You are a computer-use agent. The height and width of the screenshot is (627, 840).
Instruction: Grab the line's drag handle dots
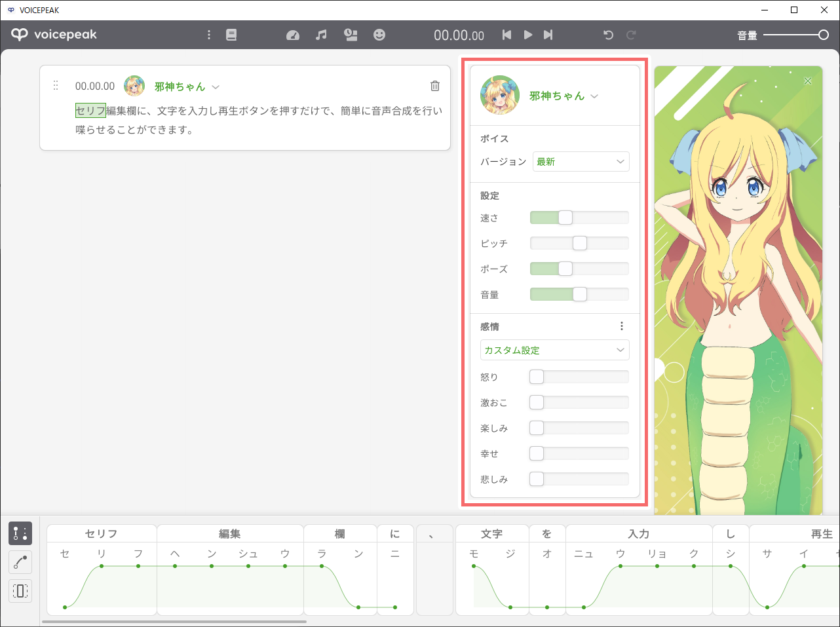pos(56,86)
